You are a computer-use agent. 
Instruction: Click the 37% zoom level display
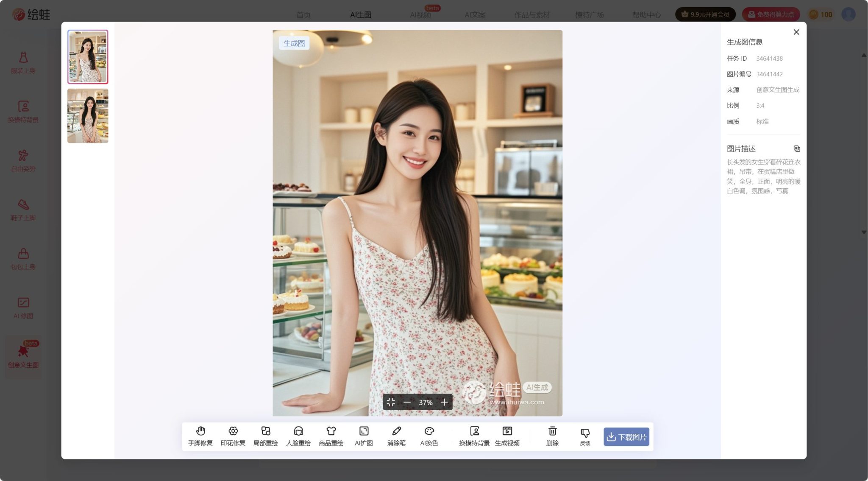[x=426, y=402]
